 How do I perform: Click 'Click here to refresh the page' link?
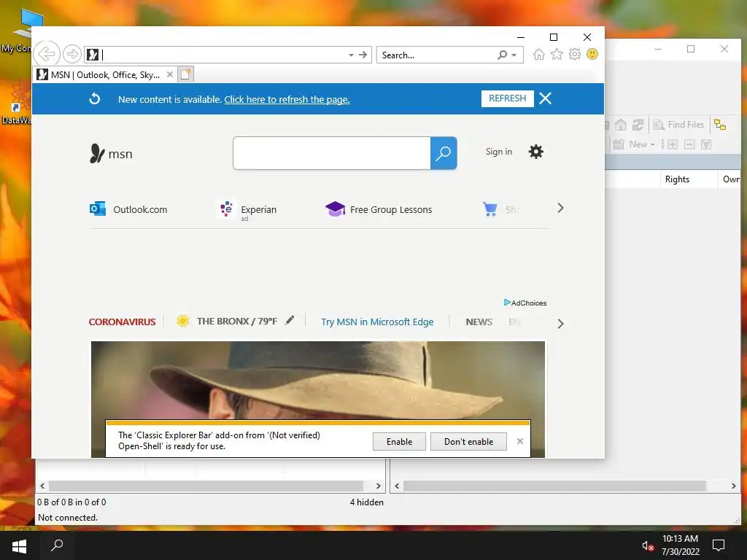287,99
